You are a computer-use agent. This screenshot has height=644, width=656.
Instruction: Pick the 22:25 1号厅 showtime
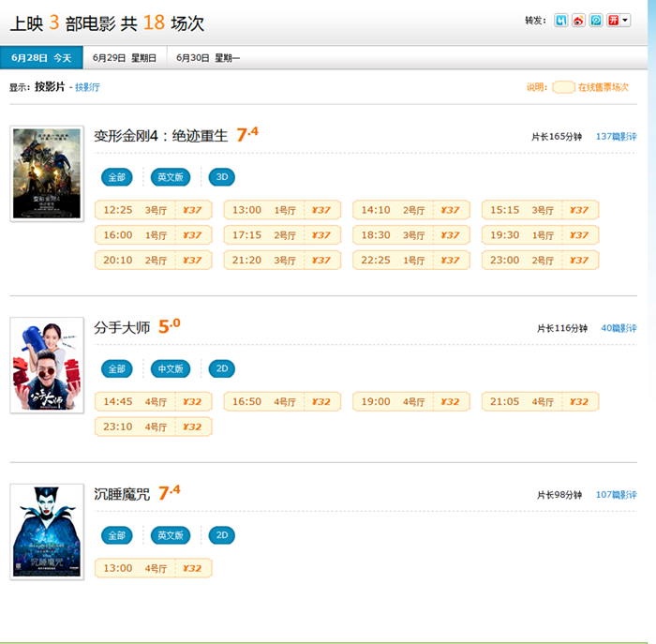click(x=411, y=260)
